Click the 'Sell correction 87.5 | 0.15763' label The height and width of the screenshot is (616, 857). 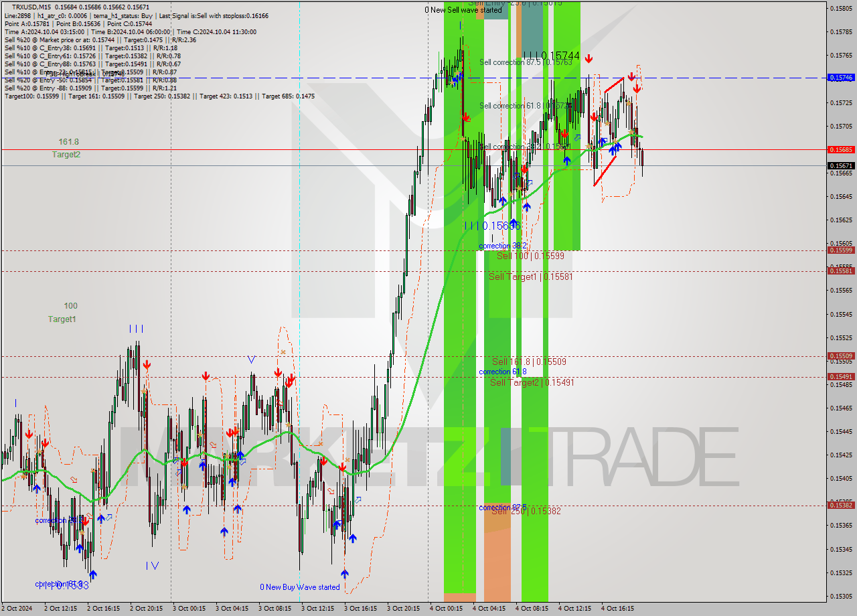coord(526,62)
